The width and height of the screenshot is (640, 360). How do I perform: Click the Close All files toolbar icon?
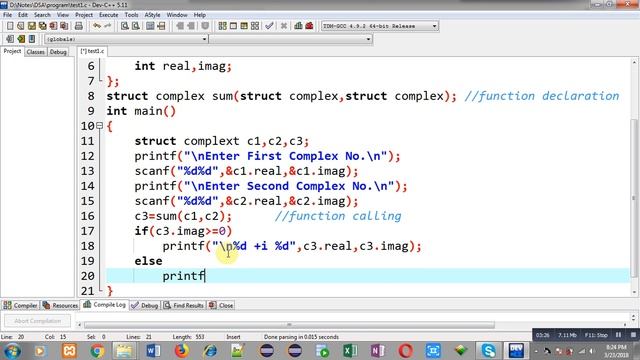[x=64, y=26]
